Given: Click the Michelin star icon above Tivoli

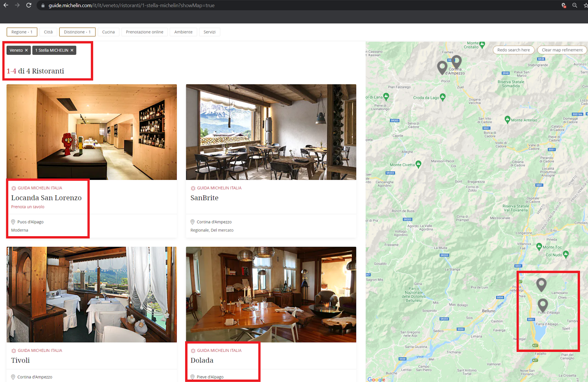Looking at the screenshot, I should [x=14, y=351].
